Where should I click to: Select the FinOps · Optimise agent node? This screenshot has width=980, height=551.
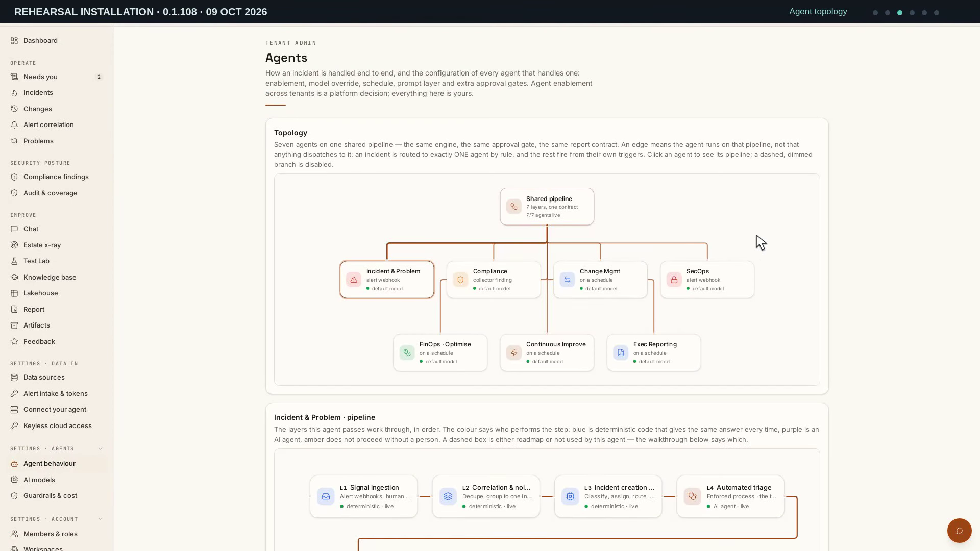[x=440, y=353]
